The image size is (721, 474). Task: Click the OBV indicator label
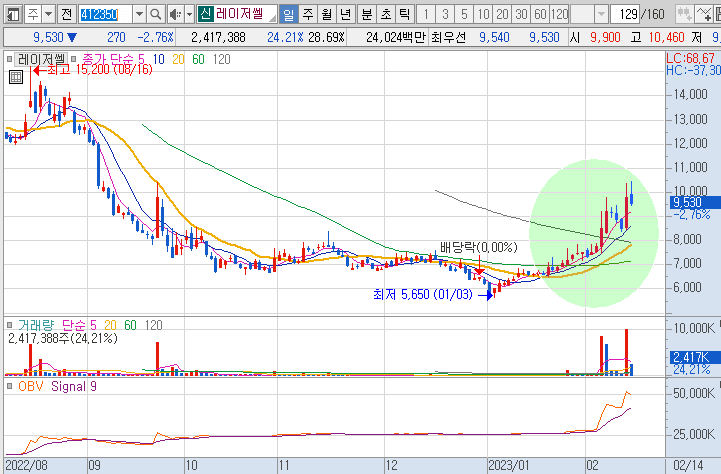(x=30, y=386)
